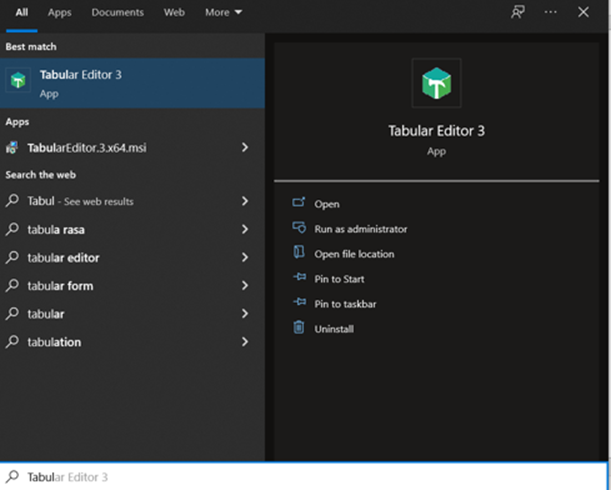Screen dimensions: 611x490
Task: Open the Tabular Editor 3 app
Action: [x=327, y=204]
